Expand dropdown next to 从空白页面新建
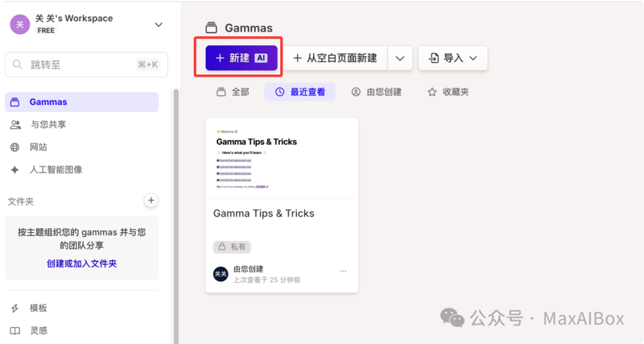The image size is (644, 344). 400,58
